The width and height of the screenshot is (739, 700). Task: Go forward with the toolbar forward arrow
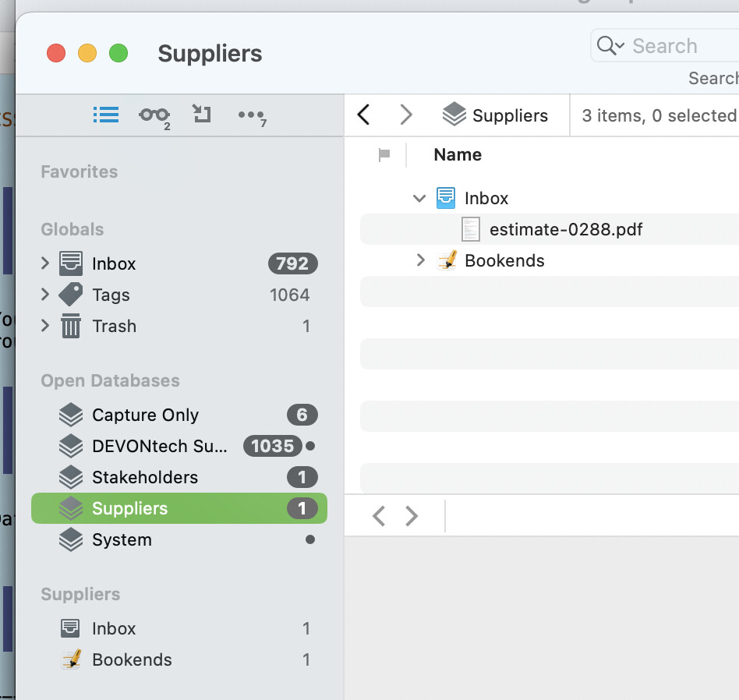tap(405, 115)
